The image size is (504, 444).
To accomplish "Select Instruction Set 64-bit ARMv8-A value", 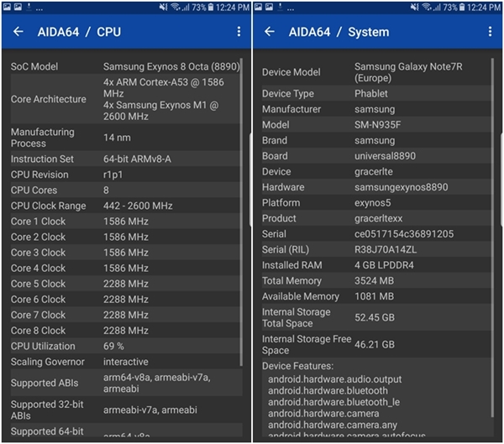I will [x=137, y=159].
